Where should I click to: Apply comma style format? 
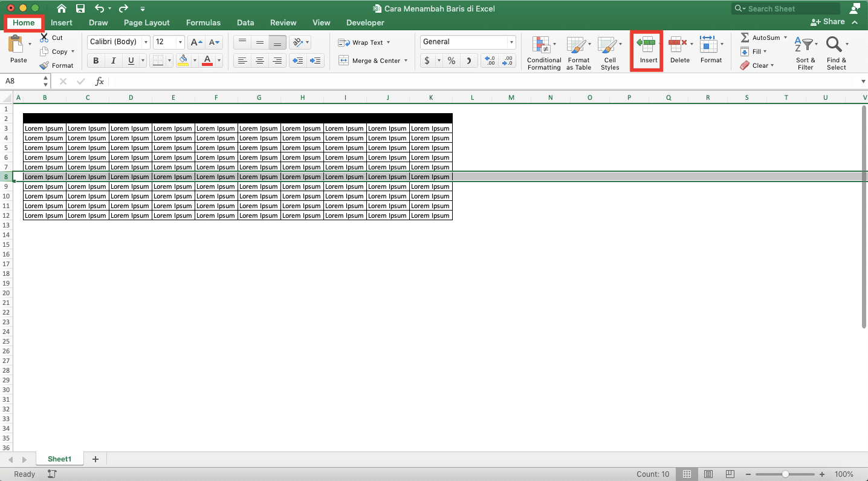coord(468,61)
